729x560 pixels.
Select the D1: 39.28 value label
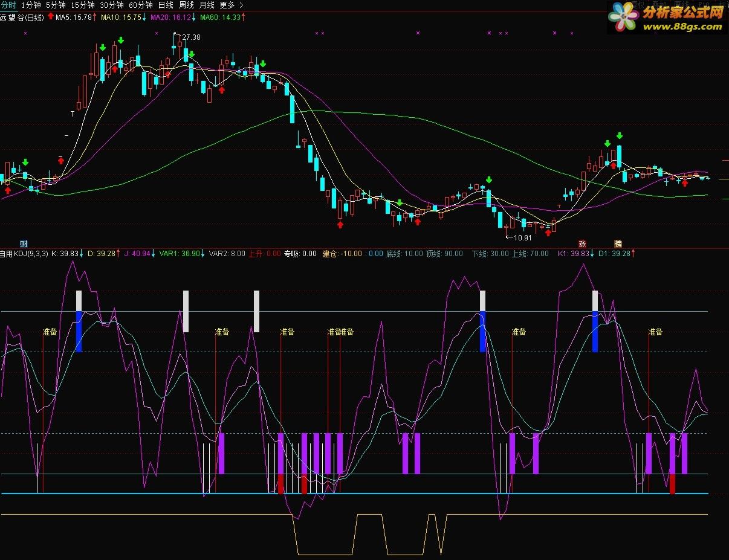[614, 254]
